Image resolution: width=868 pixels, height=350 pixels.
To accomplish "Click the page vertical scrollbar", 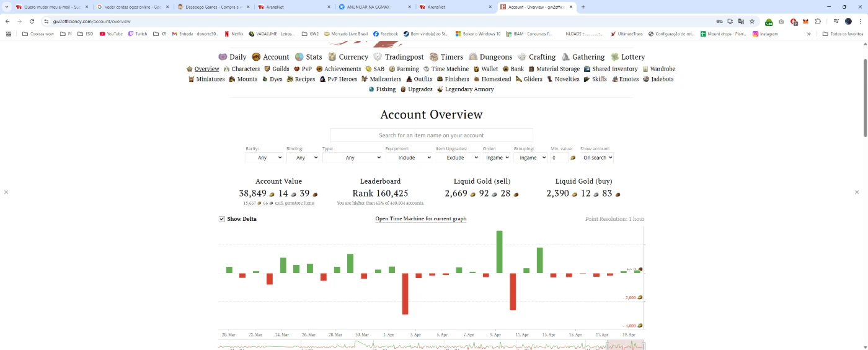I will (x=865, y=97).
